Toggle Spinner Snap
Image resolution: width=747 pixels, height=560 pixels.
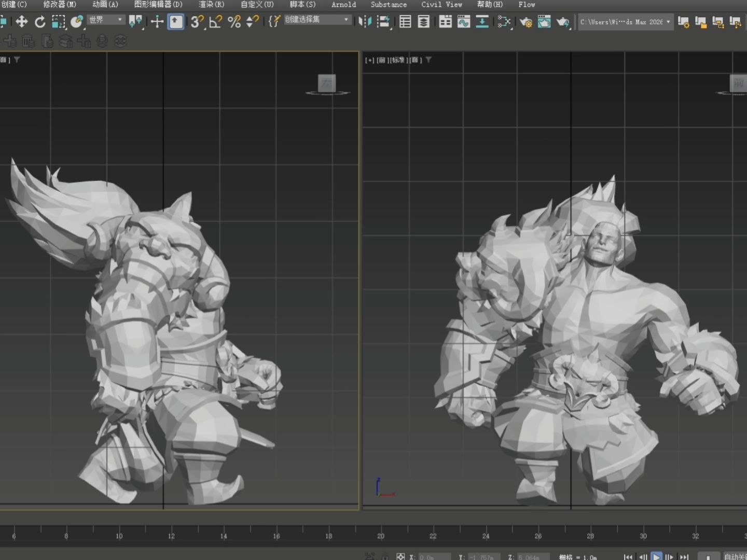coord(252,22)
